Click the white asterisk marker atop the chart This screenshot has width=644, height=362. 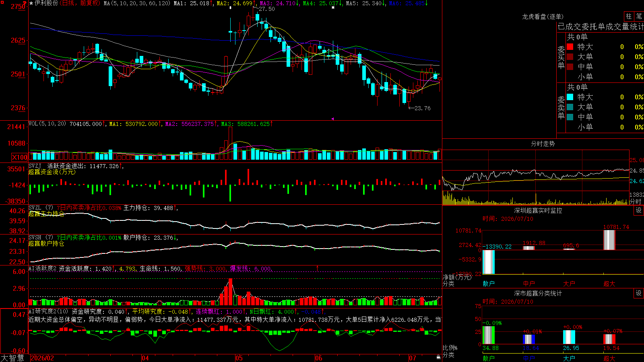coord(333,8)
